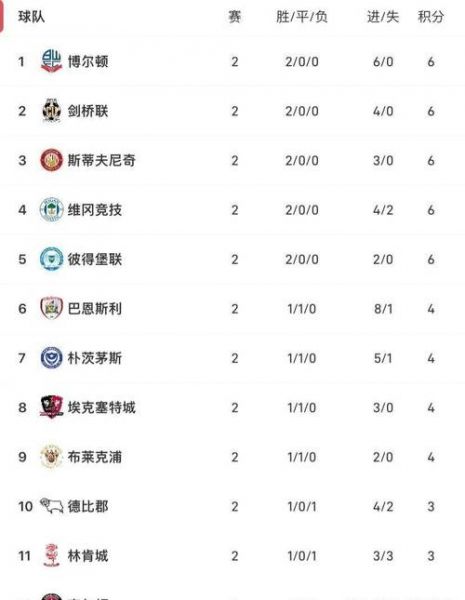Select the 林肯城 row at rank 11

click(x=232, y=555)
